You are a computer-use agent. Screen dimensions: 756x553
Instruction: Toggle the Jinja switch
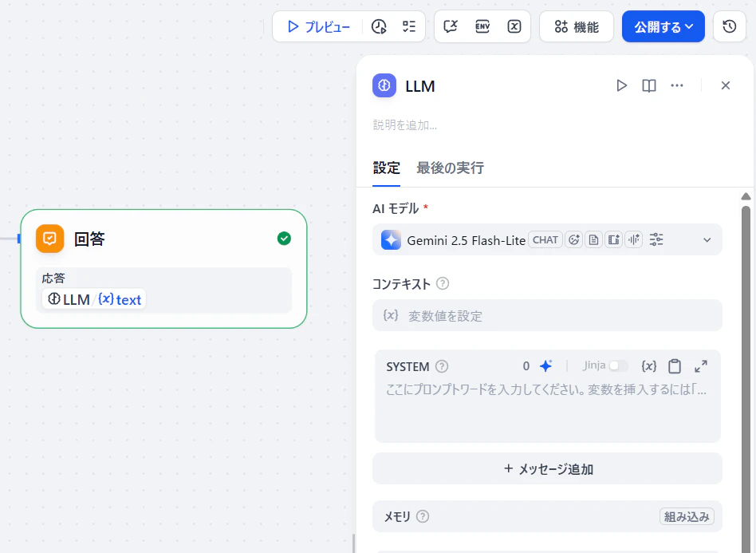tap(617, 365)
